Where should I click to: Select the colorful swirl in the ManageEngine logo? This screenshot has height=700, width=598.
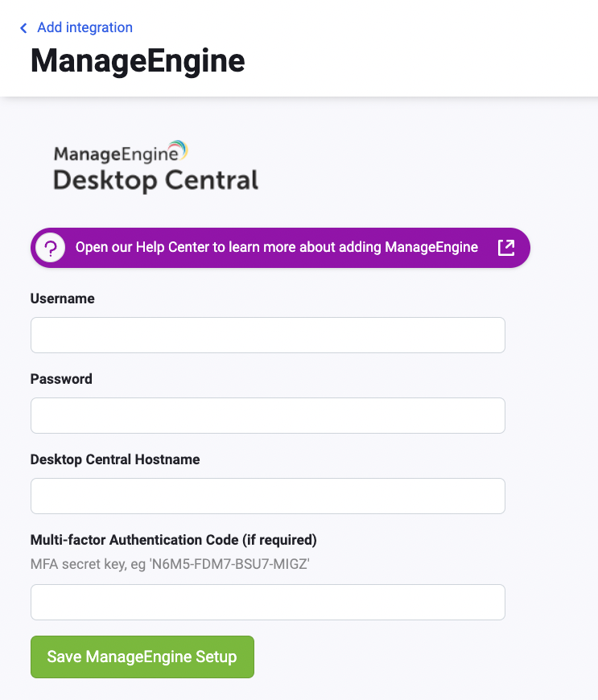pyautogui.click(x=182, y=148)
